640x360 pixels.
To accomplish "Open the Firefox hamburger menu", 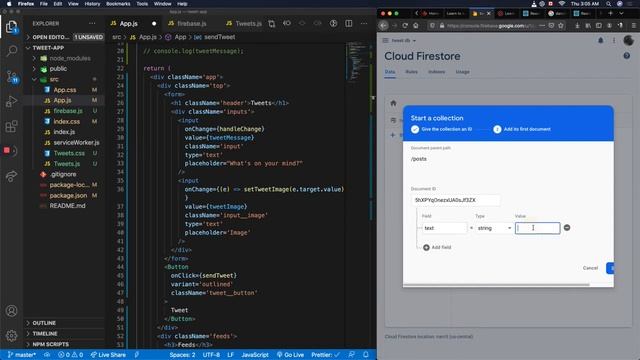I will coord(634,25).
